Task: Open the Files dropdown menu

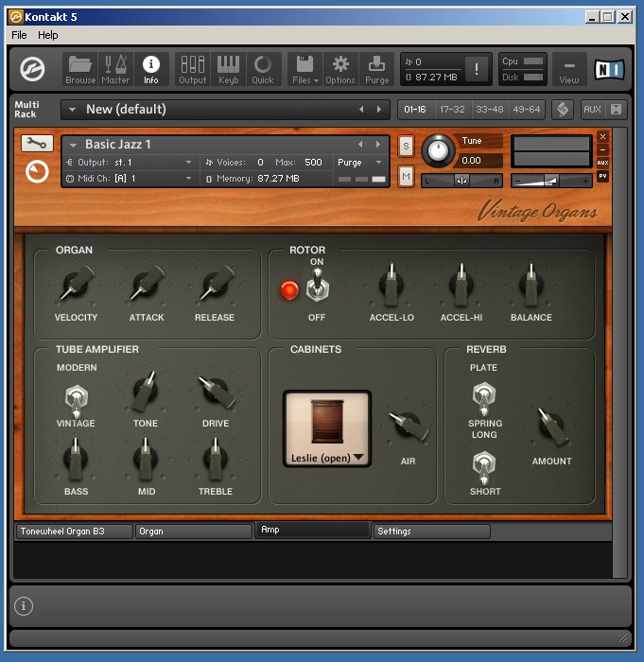Action: [305, 68]
